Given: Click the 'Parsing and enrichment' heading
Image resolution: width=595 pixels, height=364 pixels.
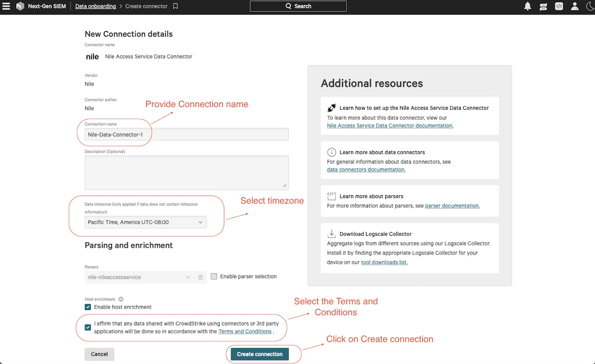Looking at the screenshot, I should click(129, 245).
